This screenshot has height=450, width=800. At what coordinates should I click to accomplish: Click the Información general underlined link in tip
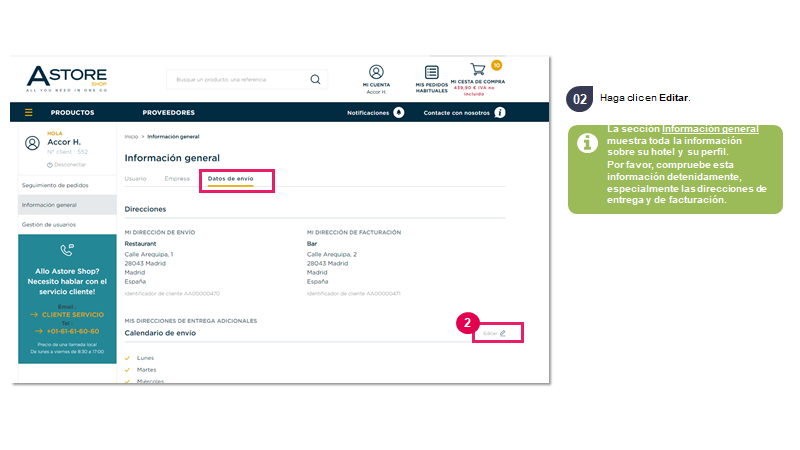coord(710,129)
